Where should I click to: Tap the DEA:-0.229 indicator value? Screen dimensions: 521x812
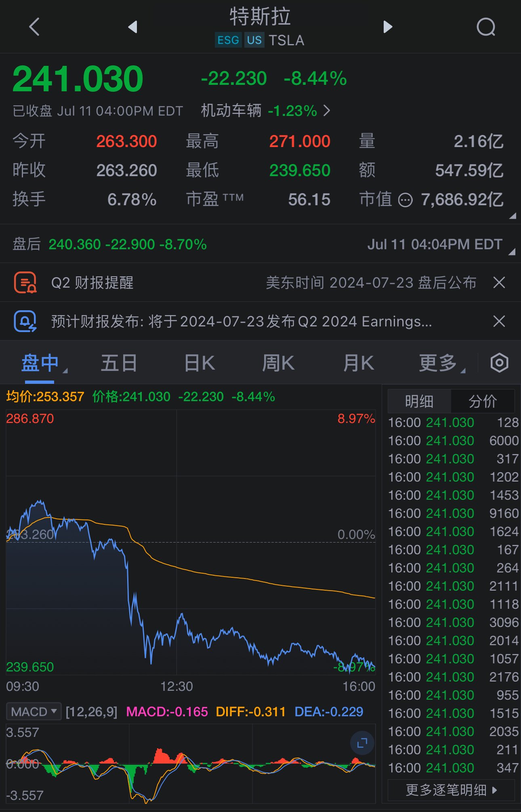pyautogui.click(x=329, y=711)
